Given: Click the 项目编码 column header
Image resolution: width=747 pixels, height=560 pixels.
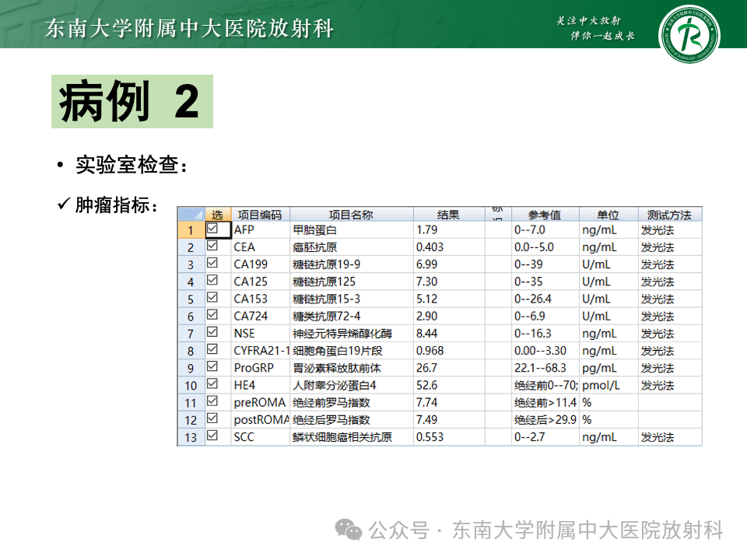Looking at the screenshot, I should (260, 215).
